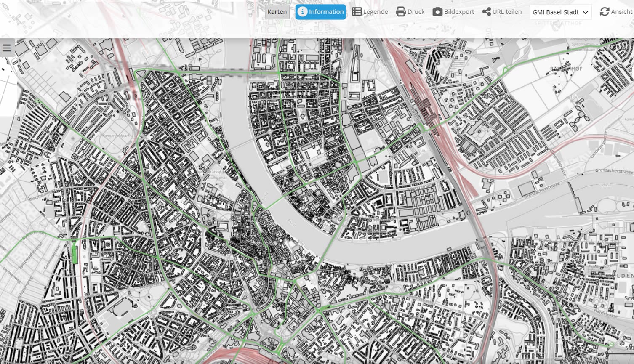This screenshot has width=634, height=364.
Task: Click the Legende list icon
Action: pos(357,12)
